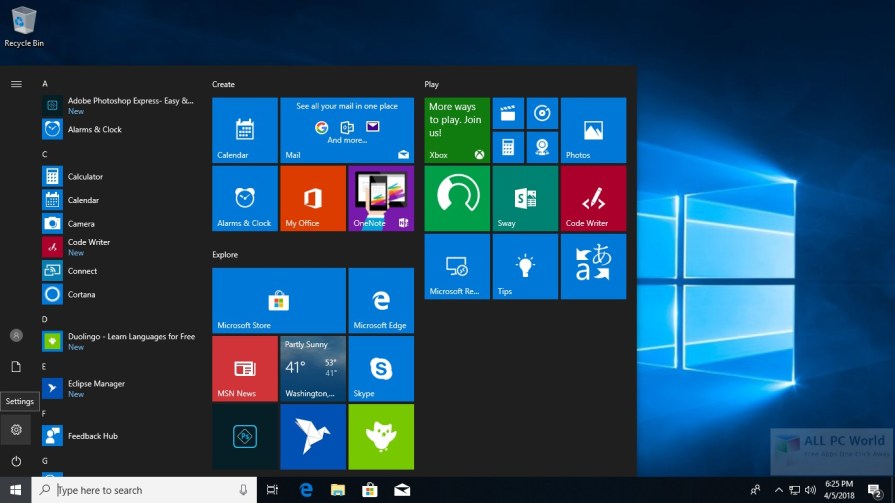Open the Code Writer tile

pyautogui.click(x=594, y=199)
